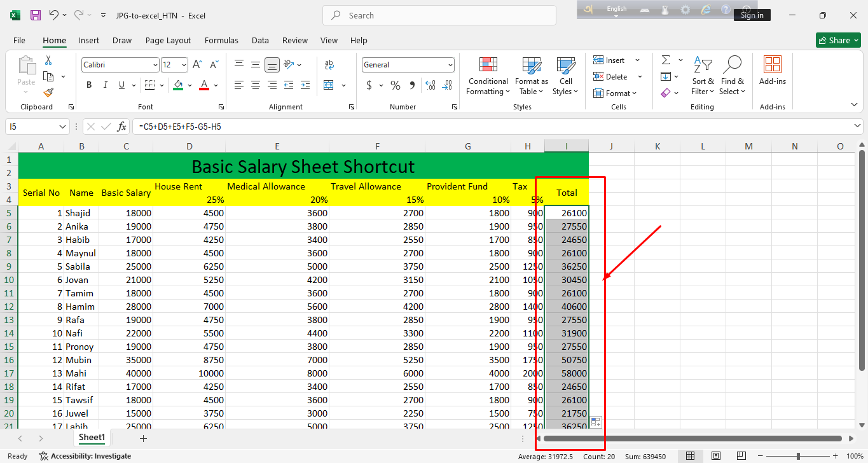The width and height of the screenshot is (868, 463).
Task: Click in the formula bar input
Action: (x=496, y=127)
